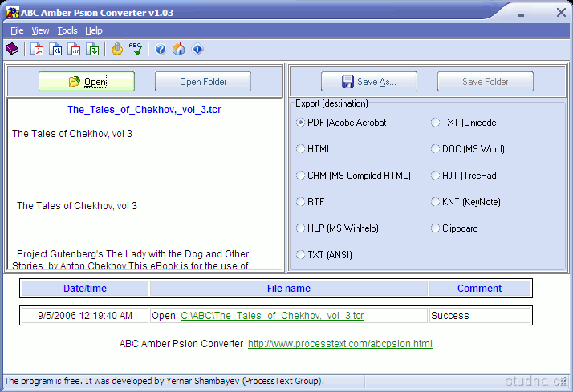Click the Success comment cell
The width and height of the screenshot is (573, 392).
pyautogui.click(x=480, y=316)
